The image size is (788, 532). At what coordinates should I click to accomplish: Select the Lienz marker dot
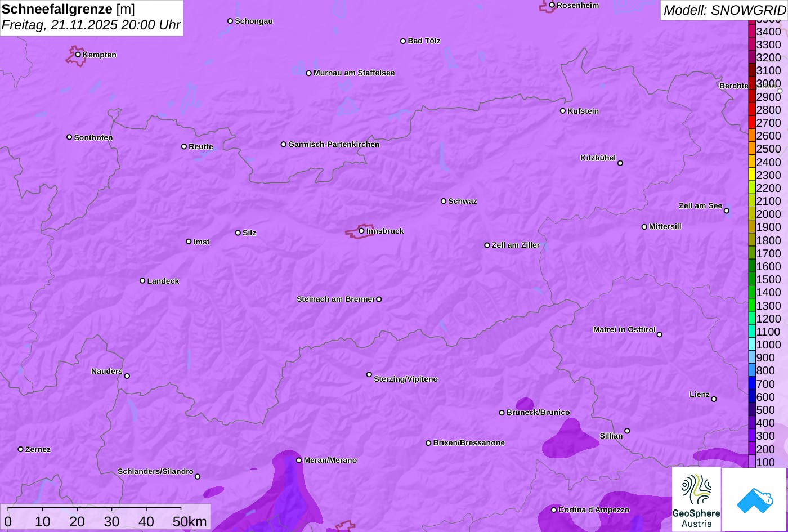tap(714, 399)
